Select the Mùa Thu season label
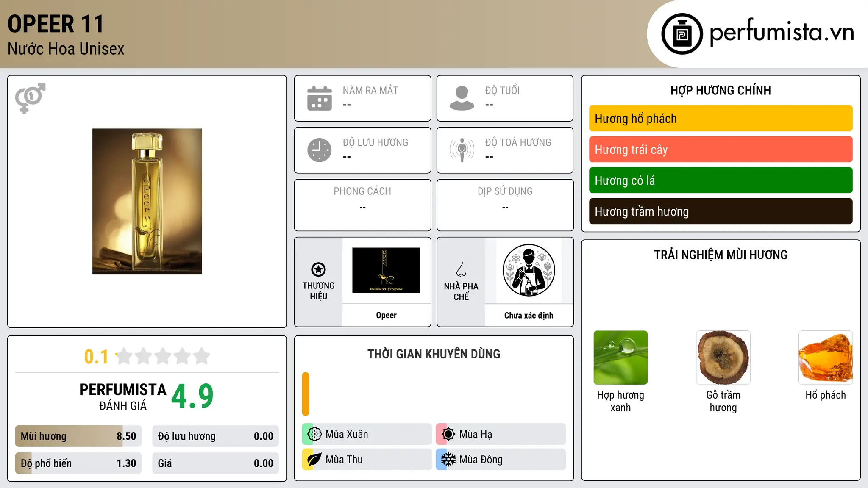The image size is (868, 488). 344,460
